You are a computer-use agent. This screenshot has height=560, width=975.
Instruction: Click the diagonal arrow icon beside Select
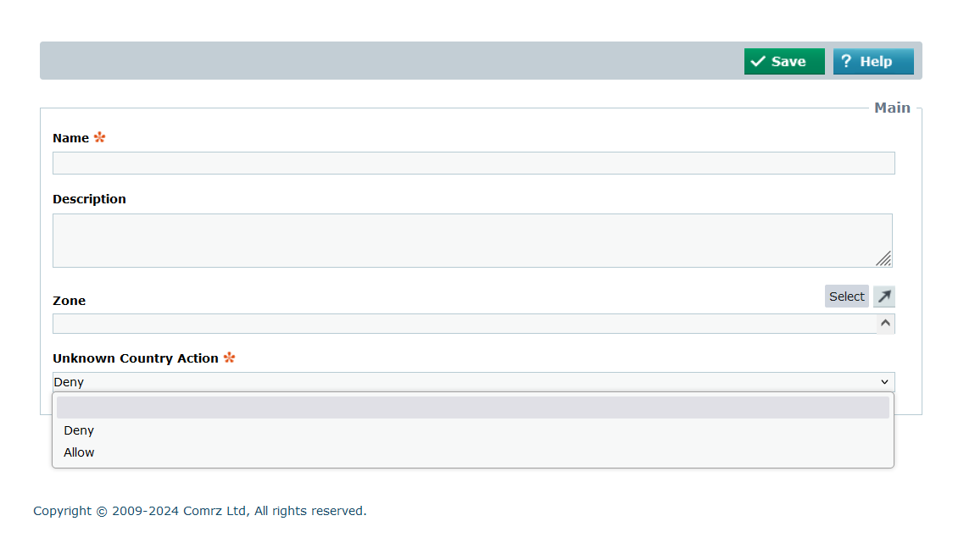point(884,297)
